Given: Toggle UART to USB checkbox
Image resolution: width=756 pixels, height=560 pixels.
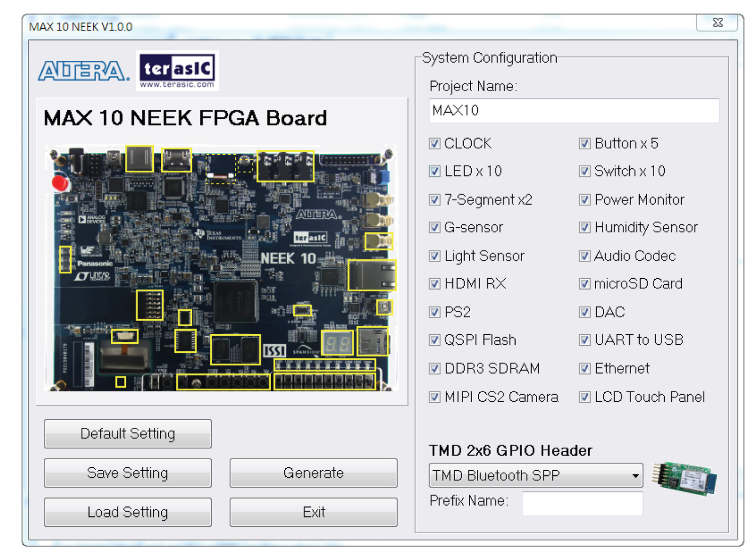Looking at the screenshot, I should pyautogui.click(x=585, y=340).
